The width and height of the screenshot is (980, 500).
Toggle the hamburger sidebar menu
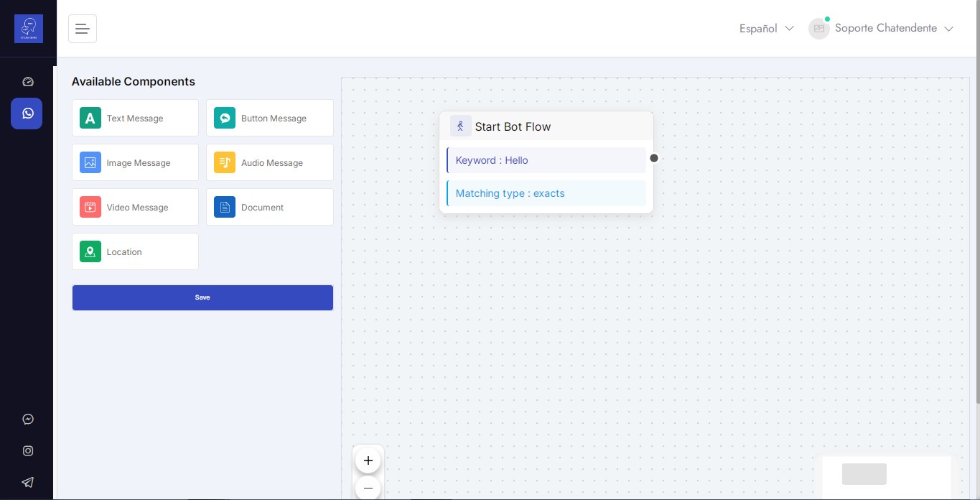click(x=83, y=29)
